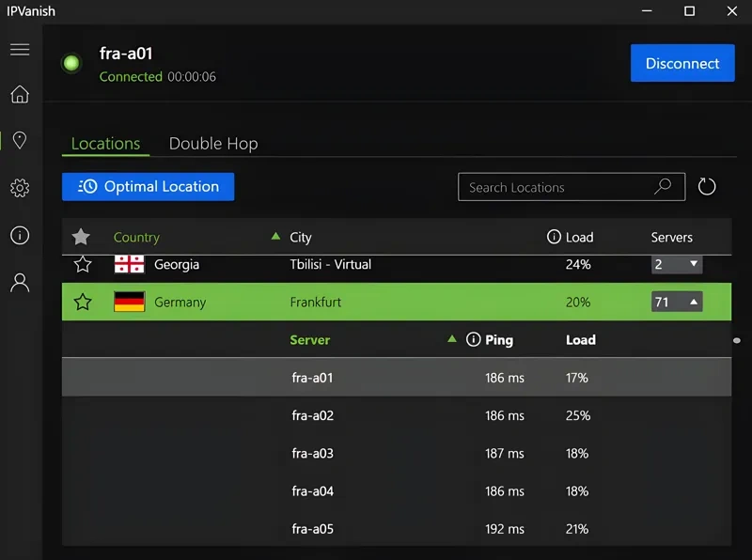Image resolution: width=752 pixels, height=560 pixels.
Task: Click the Optimal Location button
Action: click(149, 186)
